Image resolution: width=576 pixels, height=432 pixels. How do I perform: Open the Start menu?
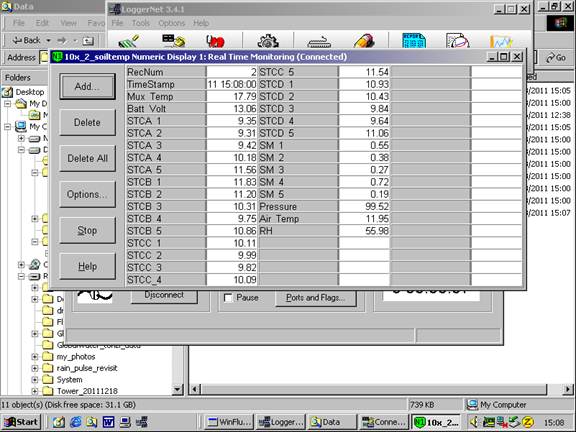(21, 422)
